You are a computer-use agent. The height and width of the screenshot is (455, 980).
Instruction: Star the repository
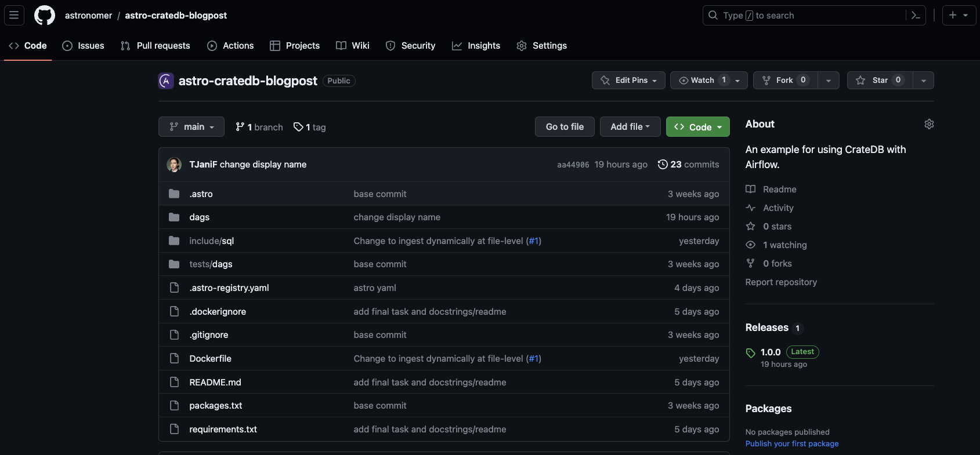(880, 80)
